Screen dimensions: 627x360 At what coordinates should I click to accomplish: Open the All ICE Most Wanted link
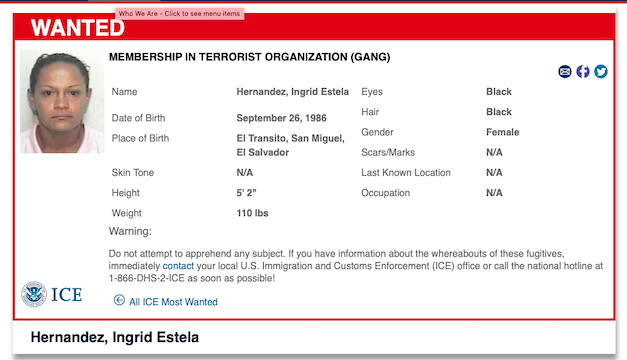pyautogui.click(x=173, y=302)
